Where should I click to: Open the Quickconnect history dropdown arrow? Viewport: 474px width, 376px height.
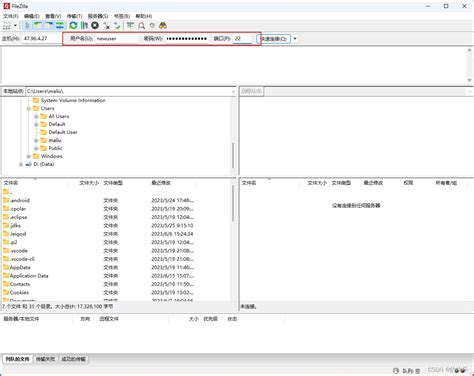(x=295, y=39)
